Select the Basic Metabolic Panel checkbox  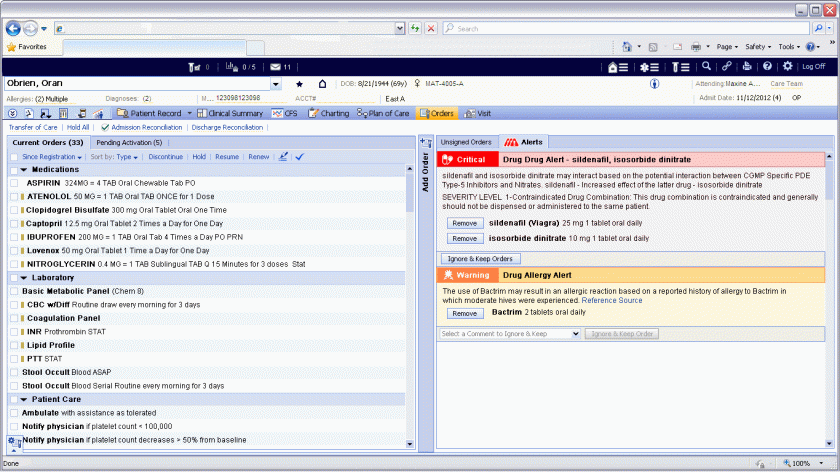click(x=14, y=291)
